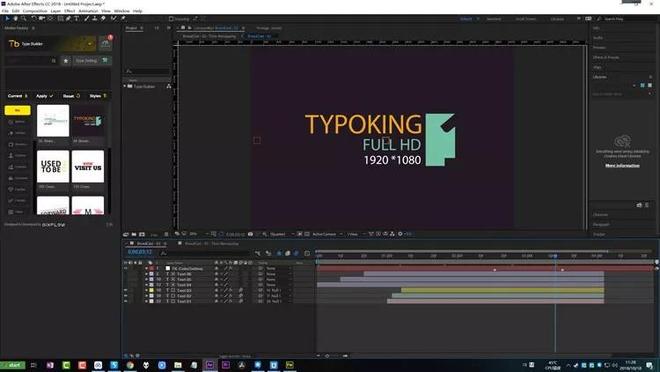The height and width of the screenshot is (372, 660).
Task: Open the Type Builder pack dropdown arrow
Action: [x=90, y=44]
